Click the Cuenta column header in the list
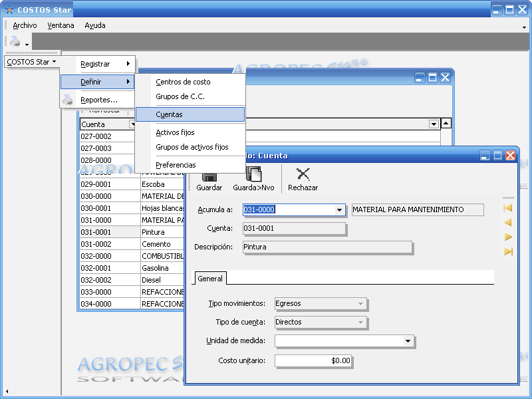532x399 pixels. [x=108, y=124]
